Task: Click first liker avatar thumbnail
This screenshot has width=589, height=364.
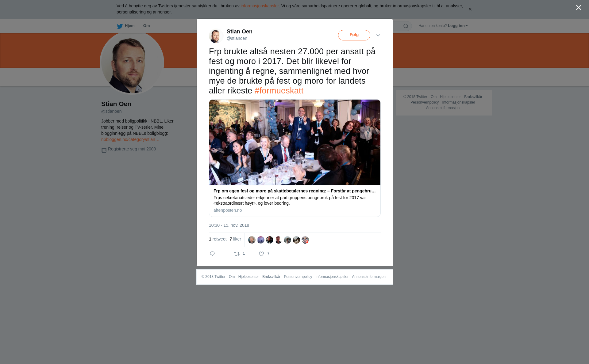Action: point(252,240)
